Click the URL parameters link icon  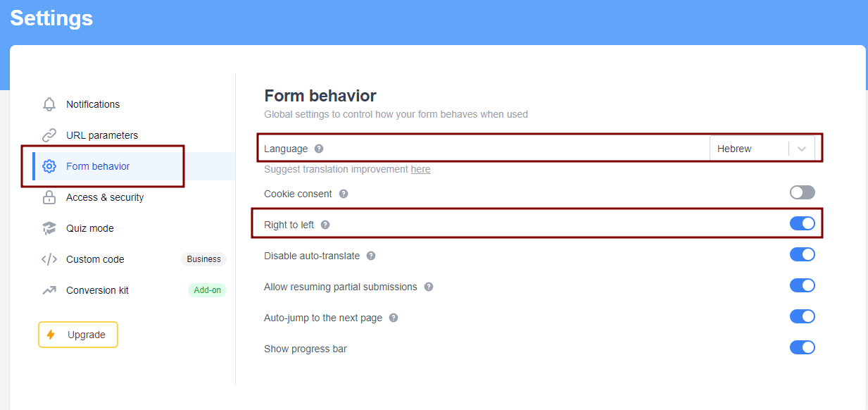pos(49,135)
